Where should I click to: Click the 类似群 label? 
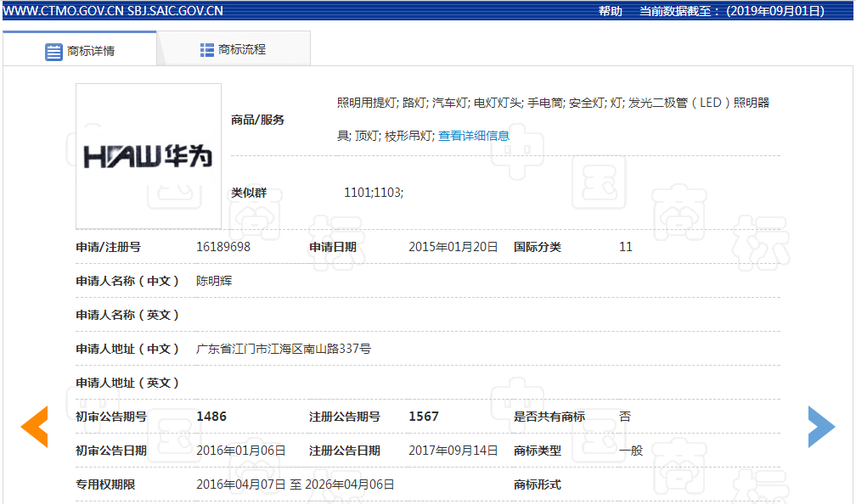click(249, 193)
